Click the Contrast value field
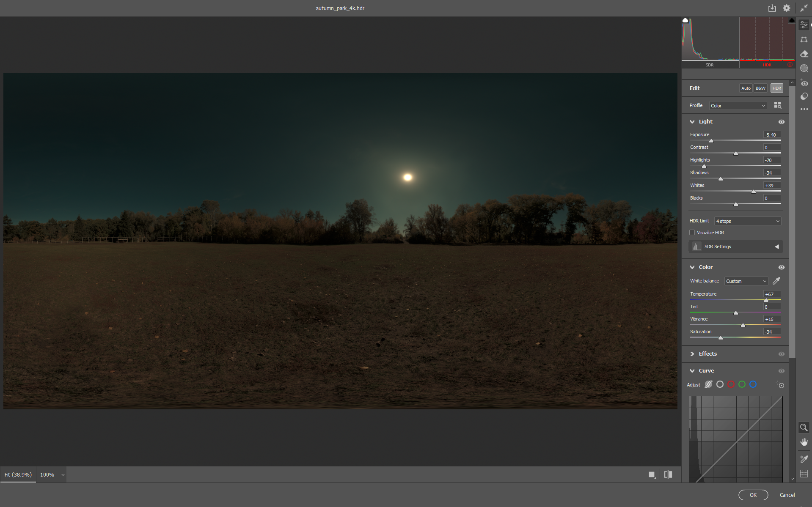Viewport: 812px width, 507px height. (772, 148)
